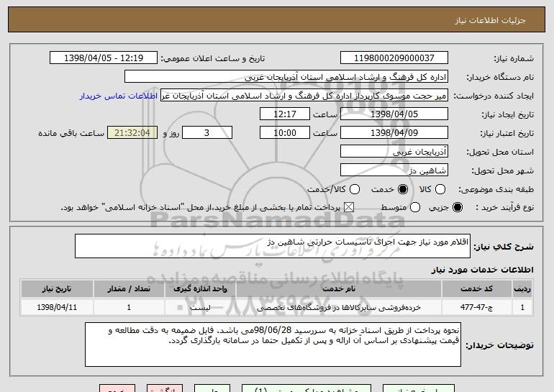Click service code cell چ-47-477
Screen dimensions: 554x392
coord(476,307)
